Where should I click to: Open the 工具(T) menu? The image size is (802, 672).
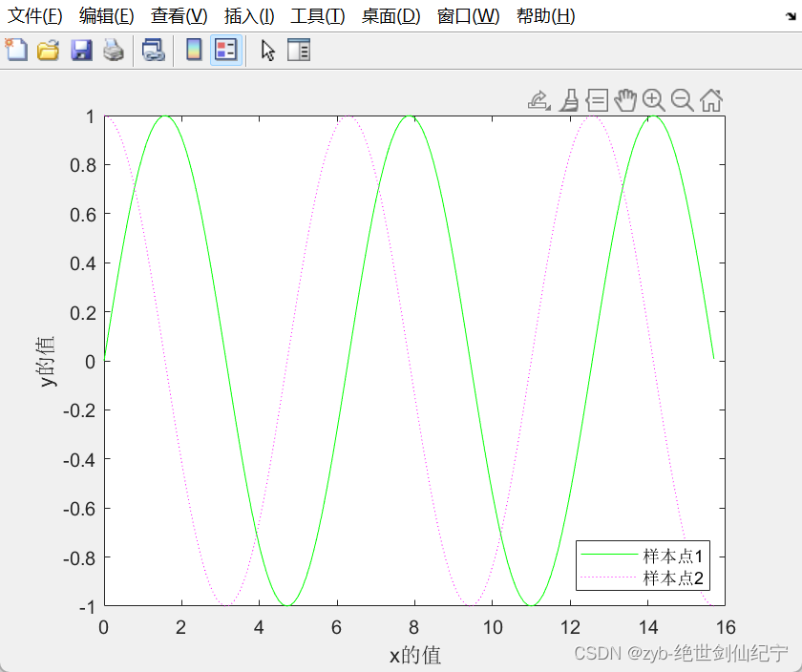318,16
